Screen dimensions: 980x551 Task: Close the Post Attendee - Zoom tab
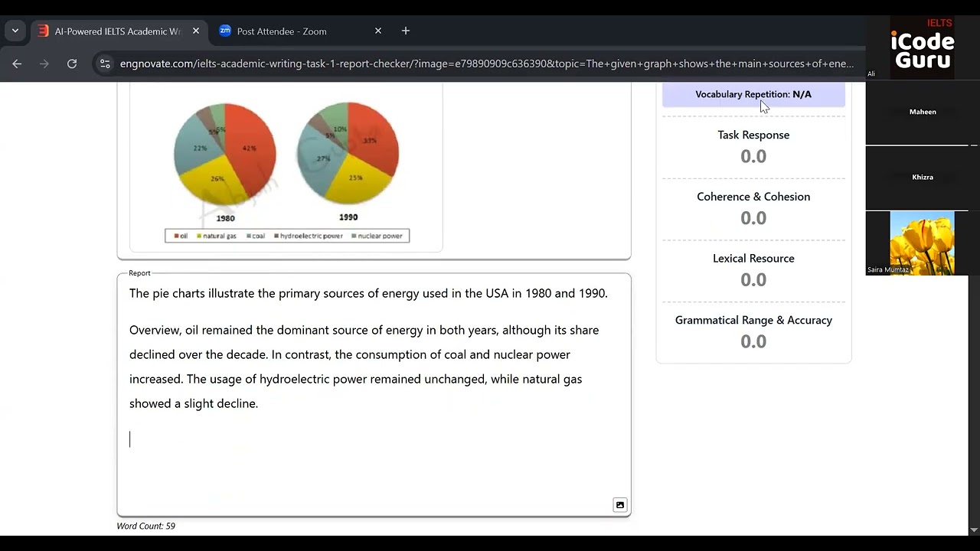click(378, 31)
